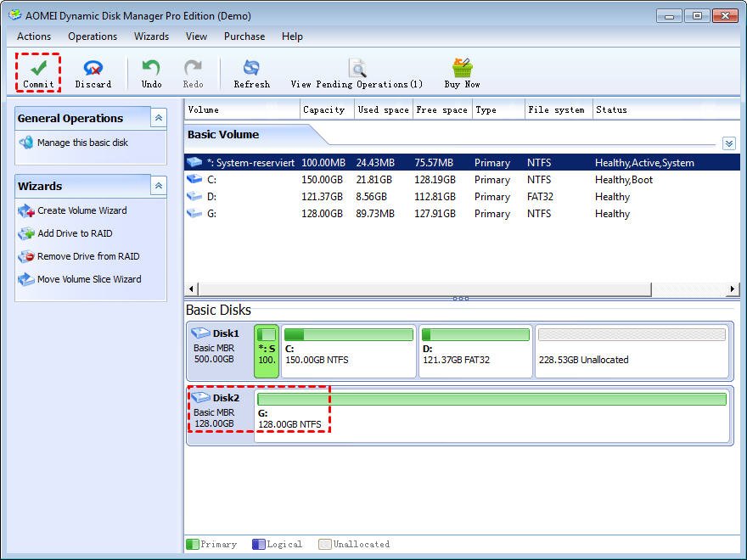Select G: 128.00GB NTFS partition block
This screenshot has height=560, width=747.
coord(491,416)
